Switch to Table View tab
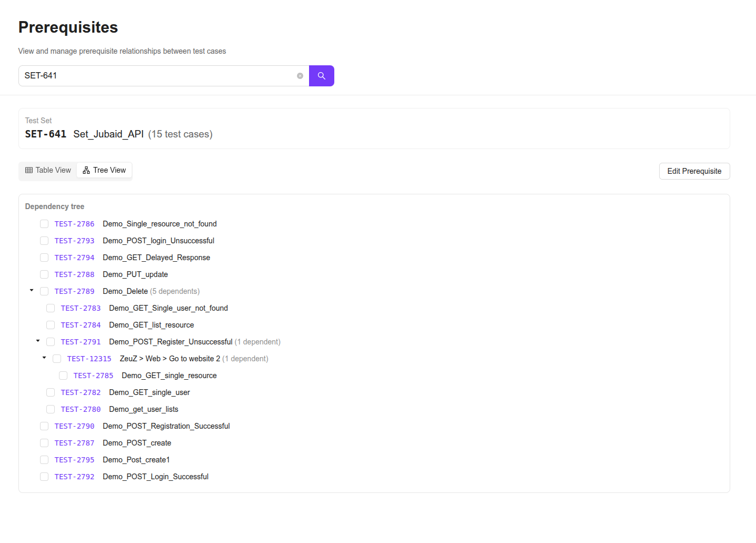Image resolution: width=756 pixels, height=543 pixels. (x=48, y=170)
